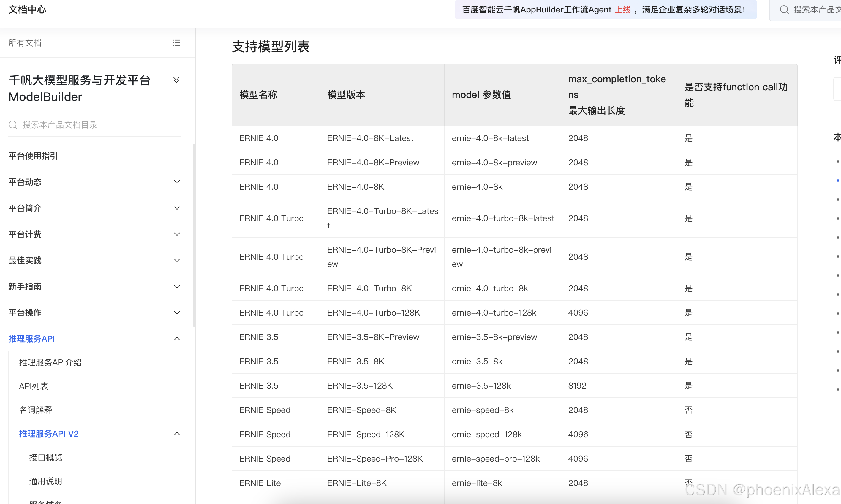Click 所有文档 link
The width and height of the screenshot is (841, 504).
pos(25,43)
